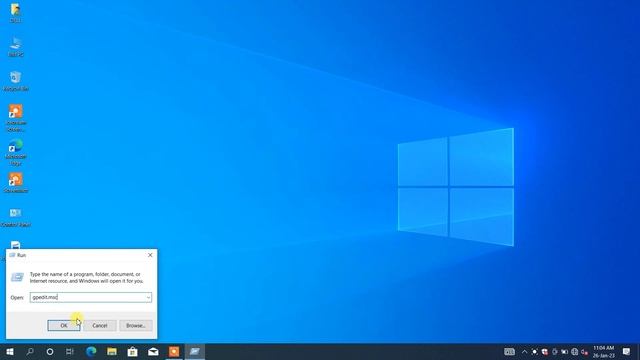Close the Run dialog with X
Image resolution: width=640 pixels, height=360 pixels.
pos(150,255)
